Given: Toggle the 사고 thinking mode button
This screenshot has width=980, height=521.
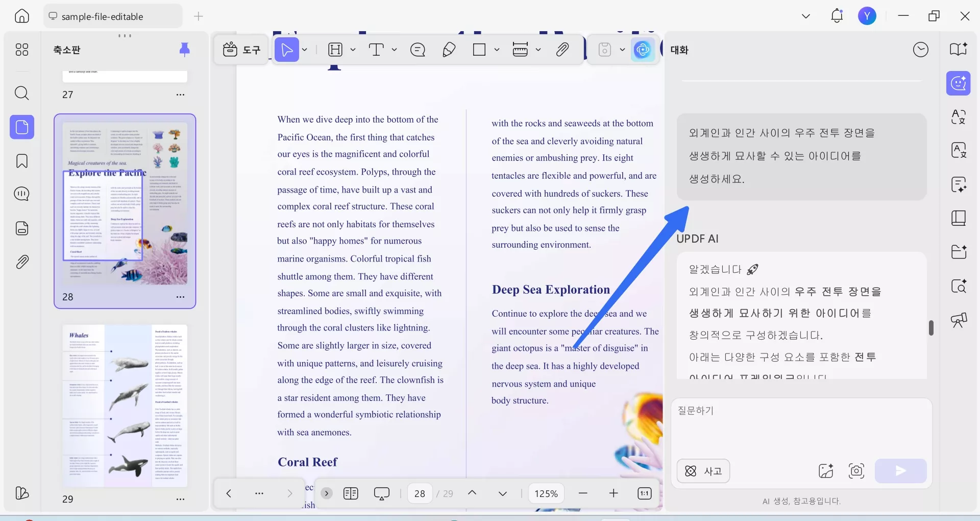Looking at the screenshot, I should coord(703,471).
